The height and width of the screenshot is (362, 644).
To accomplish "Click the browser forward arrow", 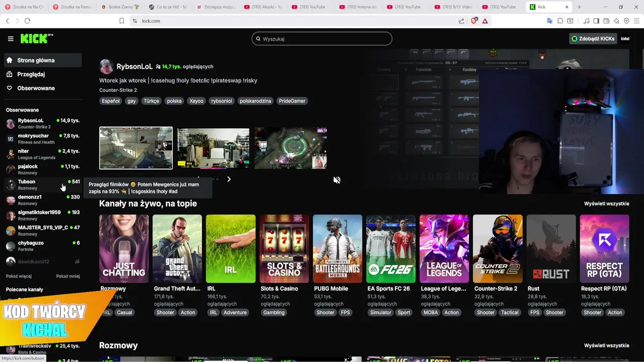I will tap(17, 21).
